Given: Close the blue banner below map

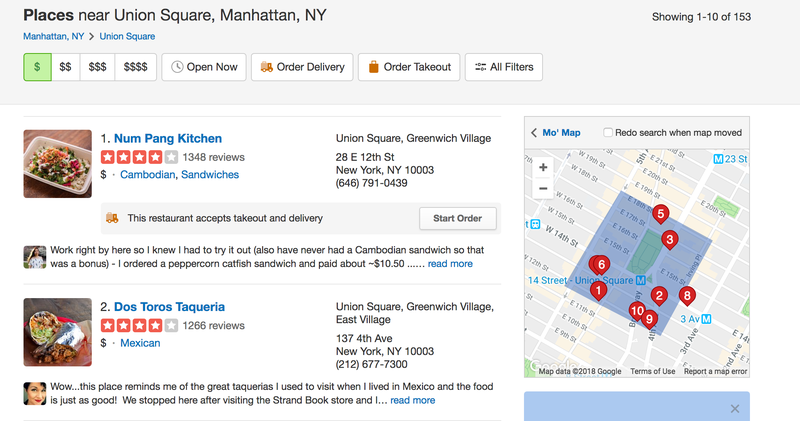Looking at the screenshot, I should pos(735,408).
